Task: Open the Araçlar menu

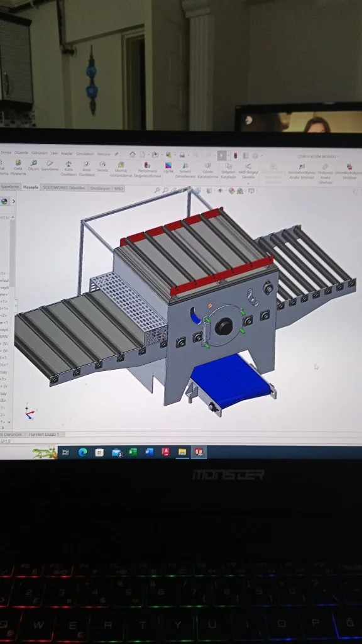Action: pos(67,153)
